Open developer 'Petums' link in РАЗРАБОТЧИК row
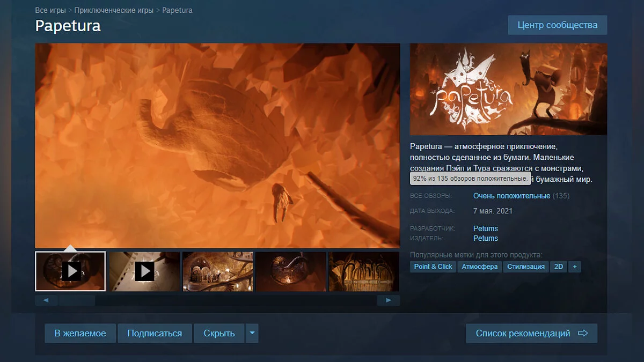The image size is (644, 362). [x=486, y=228]
